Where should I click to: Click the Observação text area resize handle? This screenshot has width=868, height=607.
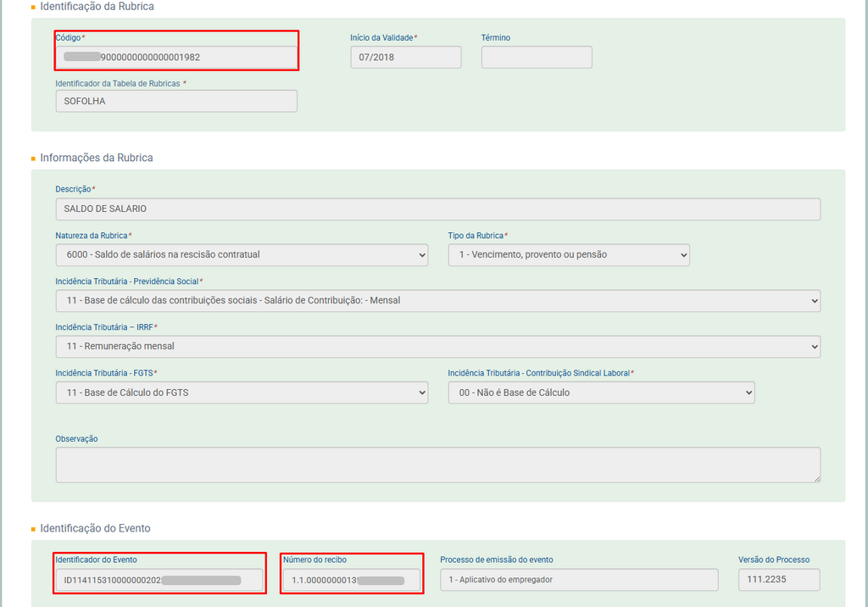tap(816, 479)
